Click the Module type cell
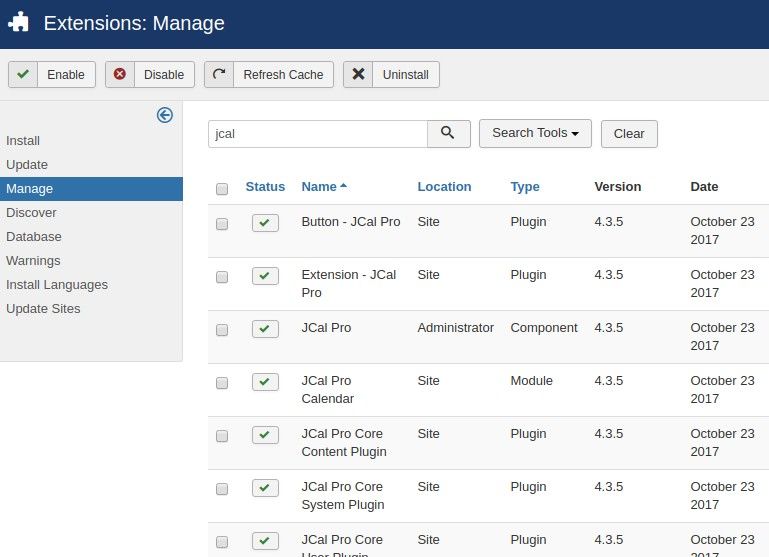 [532, 380]
